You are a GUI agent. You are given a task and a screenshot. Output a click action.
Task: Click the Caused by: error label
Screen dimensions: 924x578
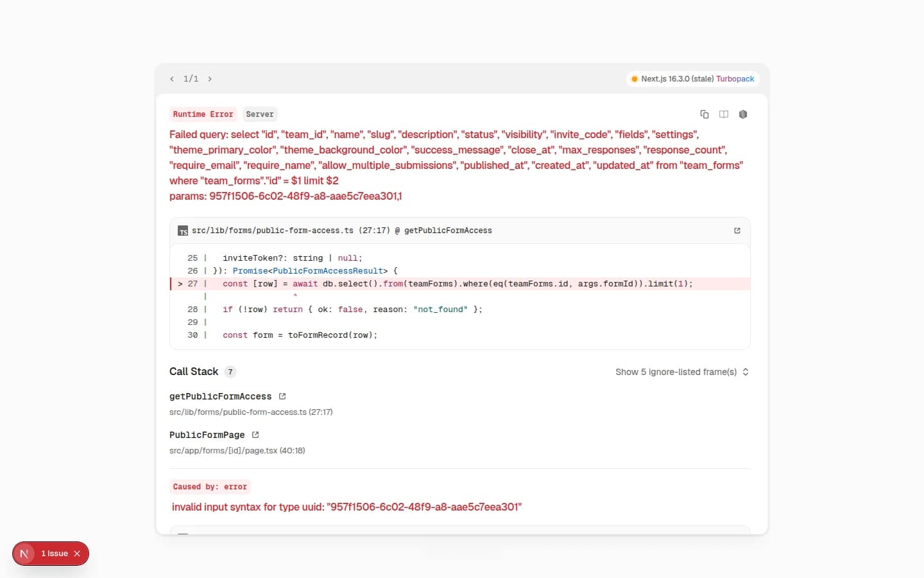tap(210, 487)
